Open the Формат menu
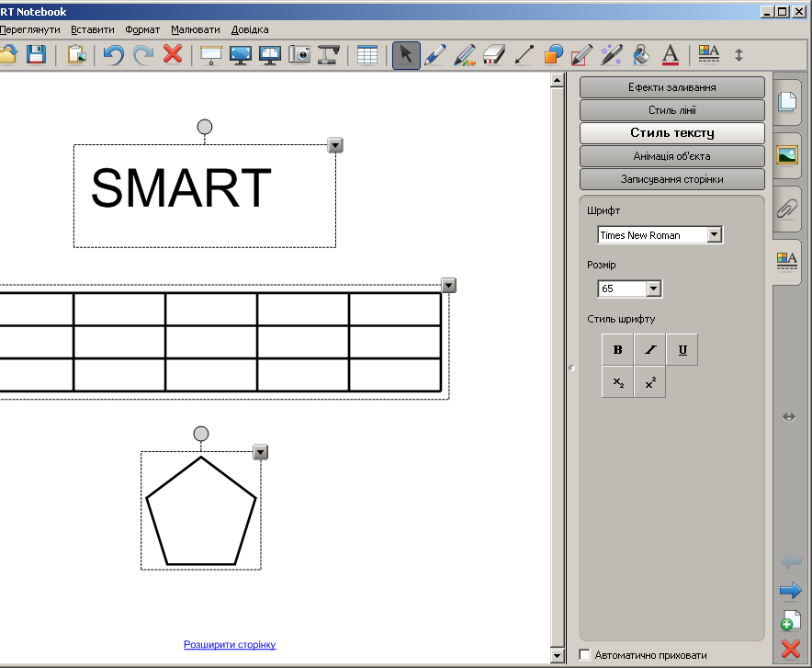The width and height of the screenshot is (812, 668). pyautogui.click(x=142, y=29)
